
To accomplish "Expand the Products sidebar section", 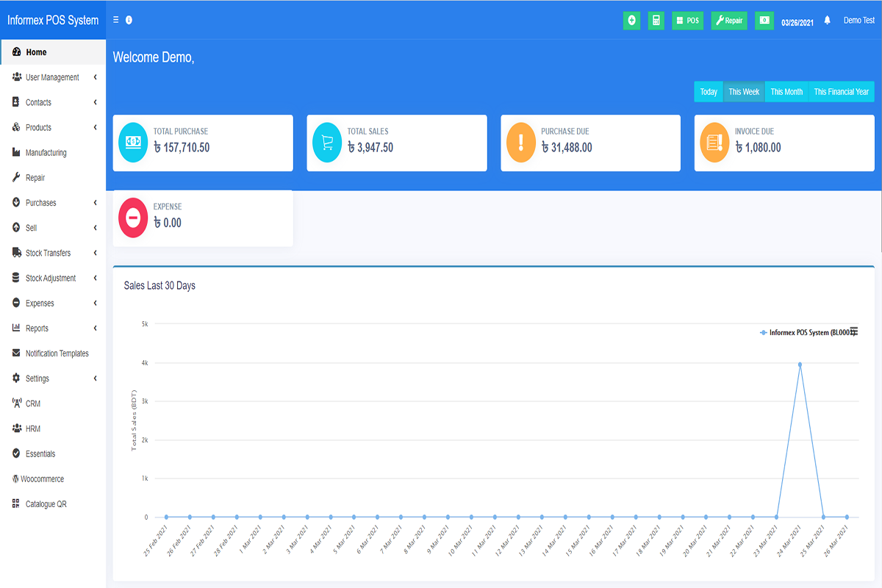I will tap(38, 128).
